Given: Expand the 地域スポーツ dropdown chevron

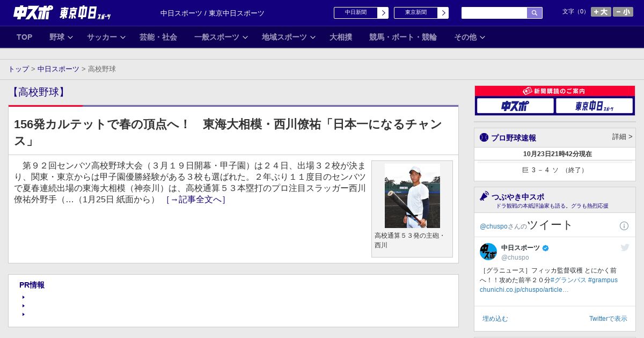Looking at the screenshot, I should coord(313,37).
